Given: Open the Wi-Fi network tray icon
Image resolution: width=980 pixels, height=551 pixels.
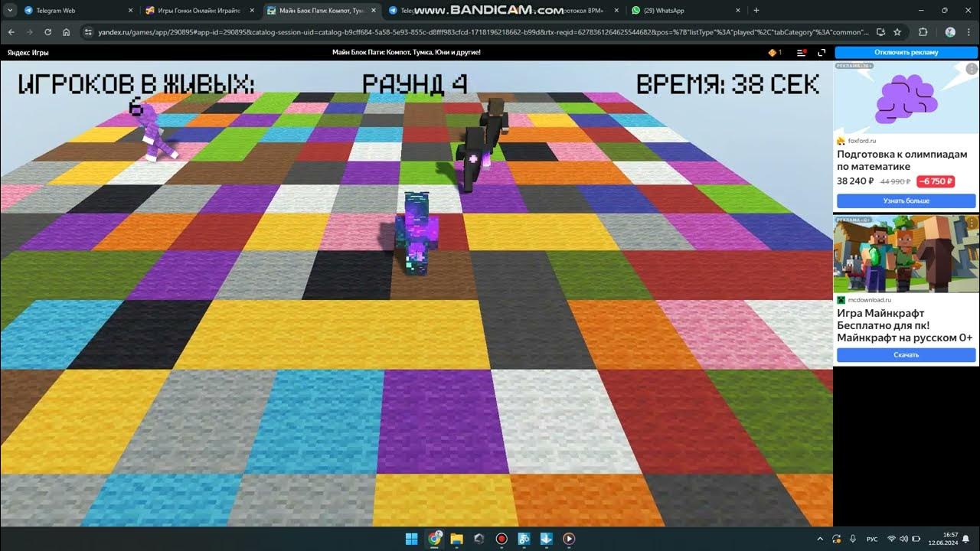Looking at the screenshot, I should click(x=891, y=539).
